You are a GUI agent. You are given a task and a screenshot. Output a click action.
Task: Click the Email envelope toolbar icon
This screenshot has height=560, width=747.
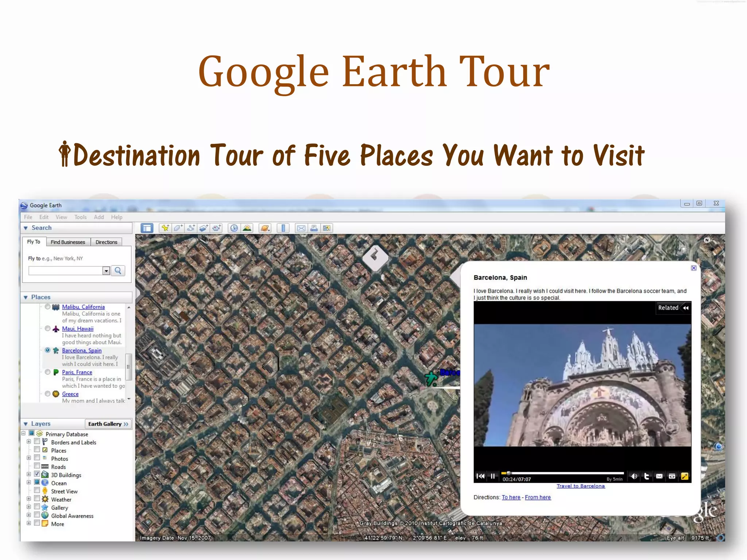(301, 228)
